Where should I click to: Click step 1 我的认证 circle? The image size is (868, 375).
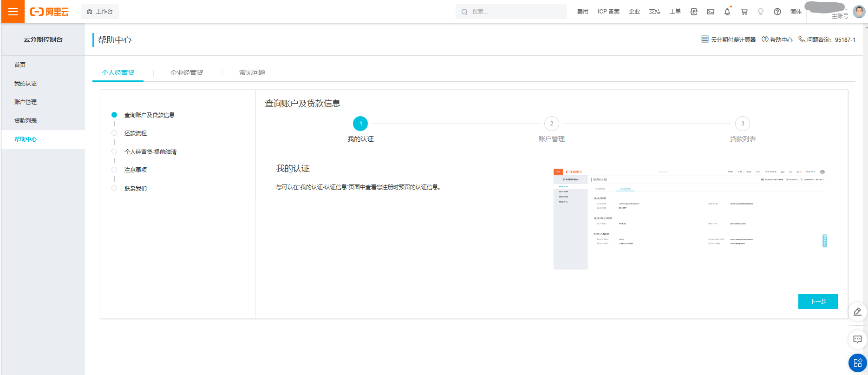tap(360, 124)
